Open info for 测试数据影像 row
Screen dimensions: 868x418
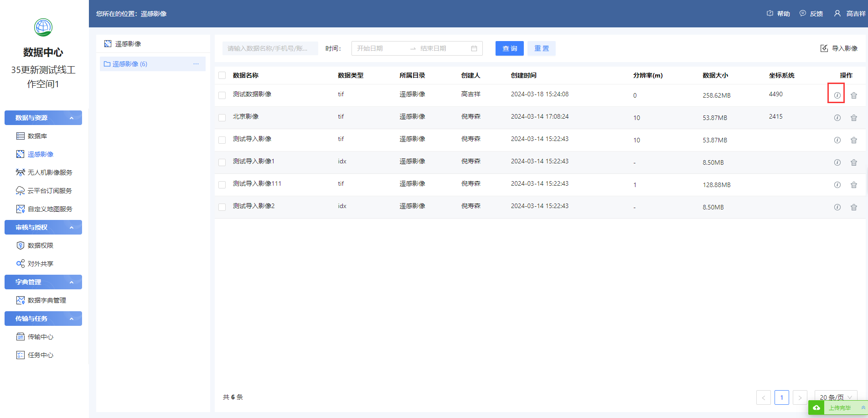(837, 95)
